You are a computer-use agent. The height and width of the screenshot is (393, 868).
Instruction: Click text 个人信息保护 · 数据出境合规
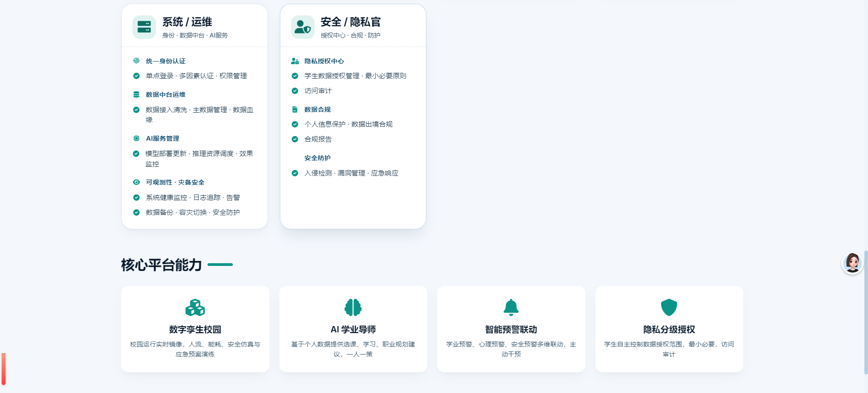tap(349, 124)
